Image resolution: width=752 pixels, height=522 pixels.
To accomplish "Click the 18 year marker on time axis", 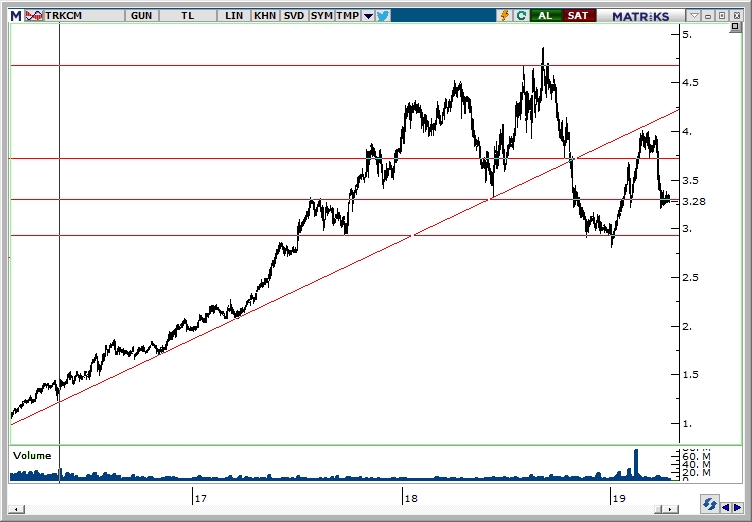I will (411, 498).
